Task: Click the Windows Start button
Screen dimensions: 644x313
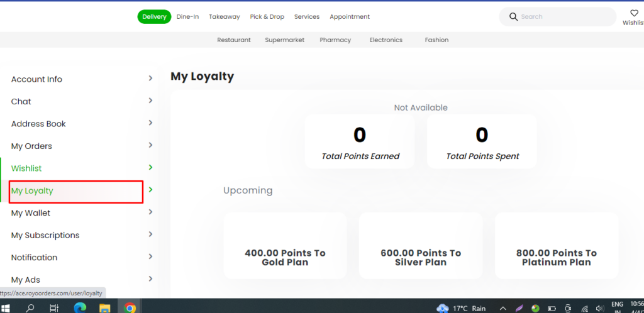Action: [8, 308]
